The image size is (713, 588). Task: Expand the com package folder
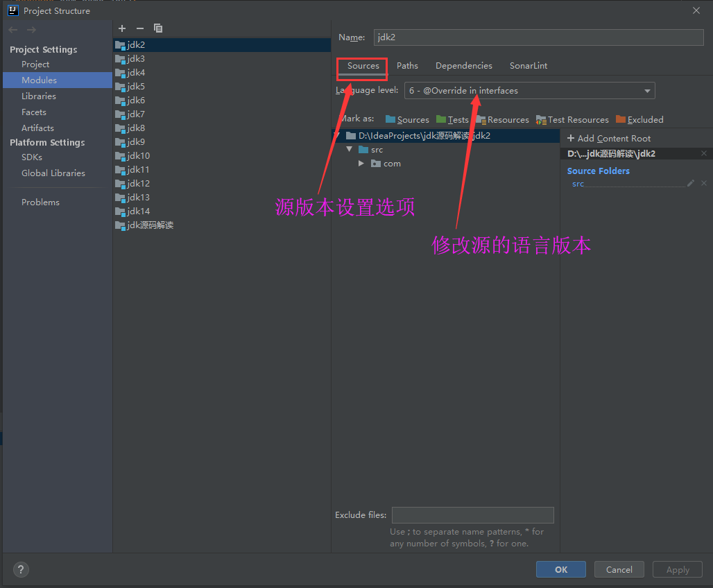coord(361,163)
